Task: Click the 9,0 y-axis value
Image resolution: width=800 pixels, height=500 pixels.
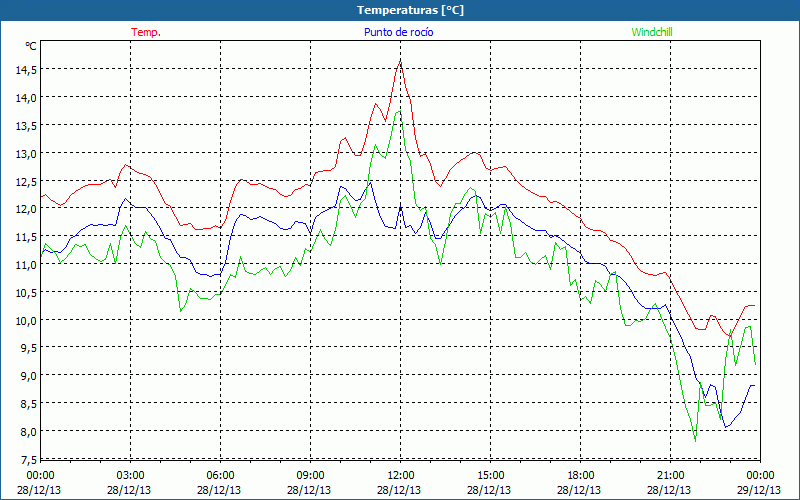Action: pos(28,376)
